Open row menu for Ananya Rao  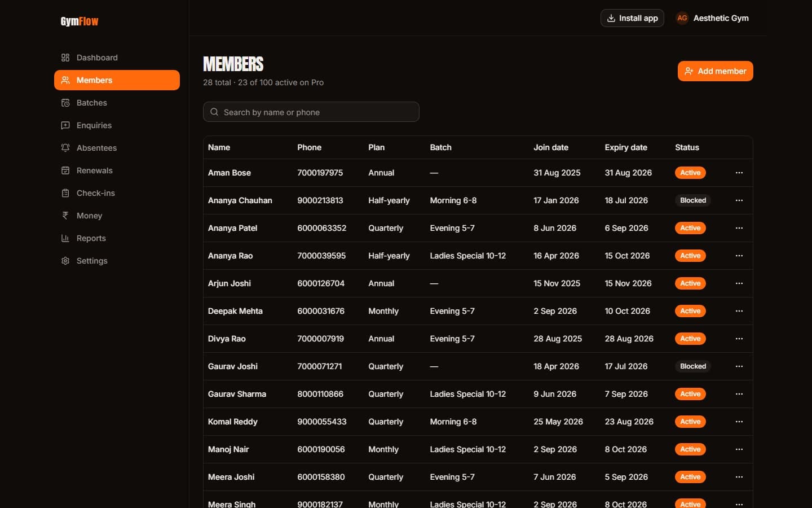pos(739,256)
